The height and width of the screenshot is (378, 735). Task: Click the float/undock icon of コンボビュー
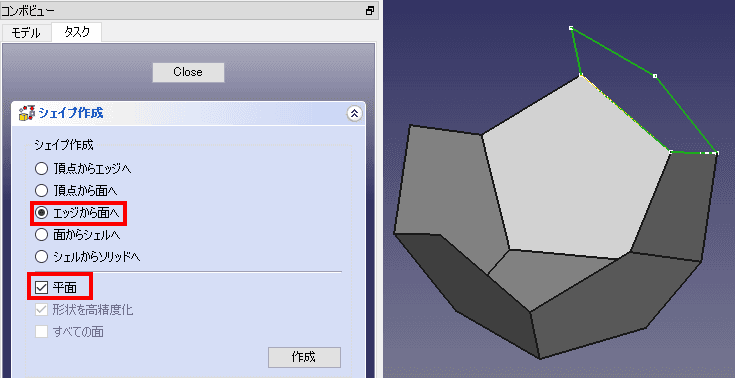(370, 10)
